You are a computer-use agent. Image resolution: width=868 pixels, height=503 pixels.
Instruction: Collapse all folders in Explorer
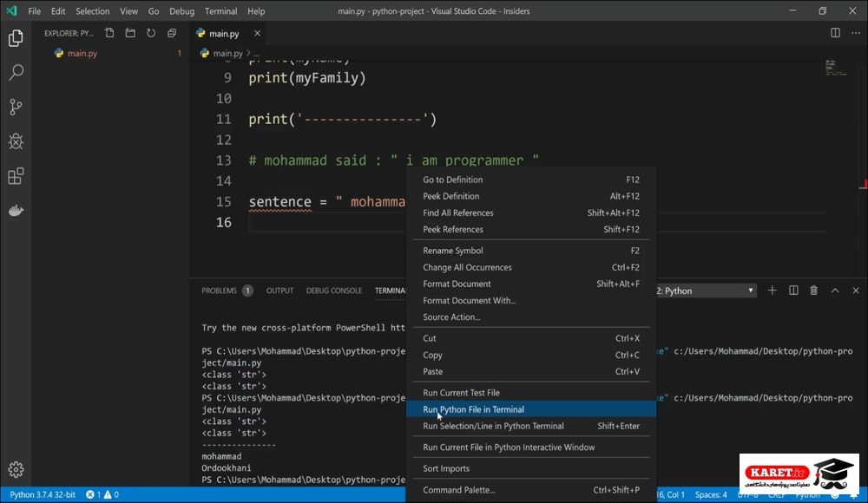(172, 33)
